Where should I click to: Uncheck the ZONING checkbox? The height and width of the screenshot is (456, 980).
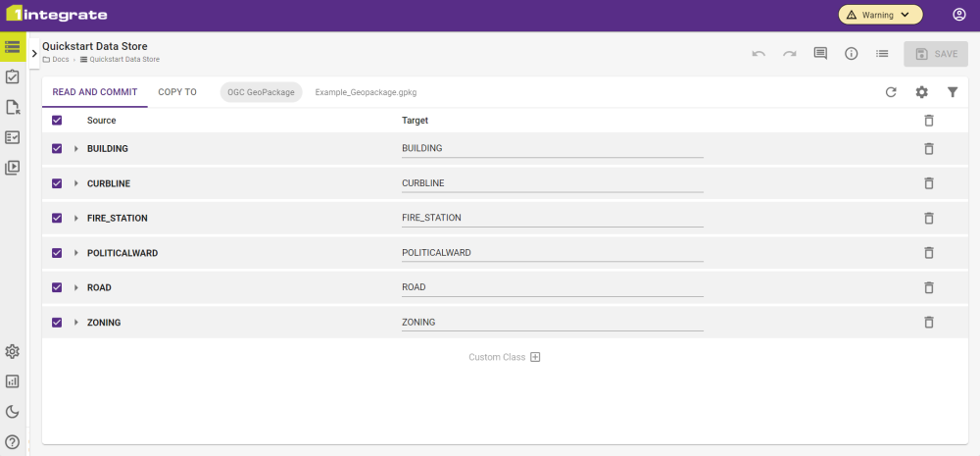pyautogui.click(x=57, y=322)
